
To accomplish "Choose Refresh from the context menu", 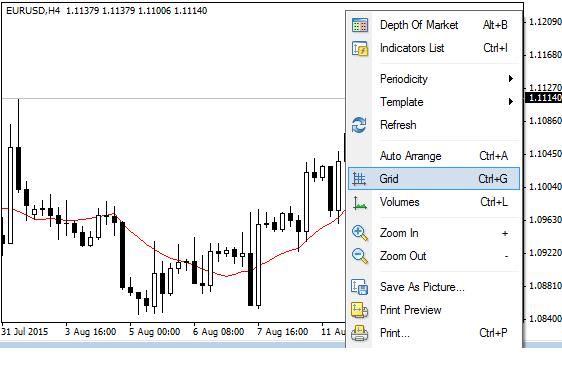I will (434, 125).
